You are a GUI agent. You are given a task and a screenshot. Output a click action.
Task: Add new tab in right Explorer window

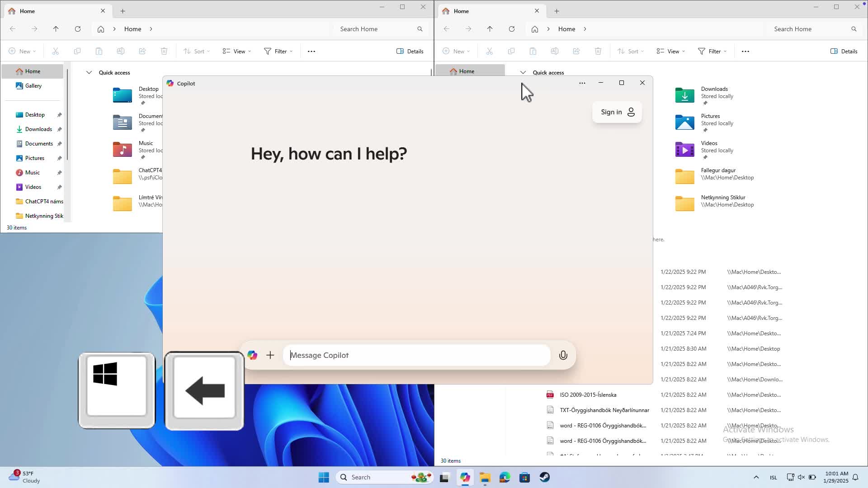[557, 11]
